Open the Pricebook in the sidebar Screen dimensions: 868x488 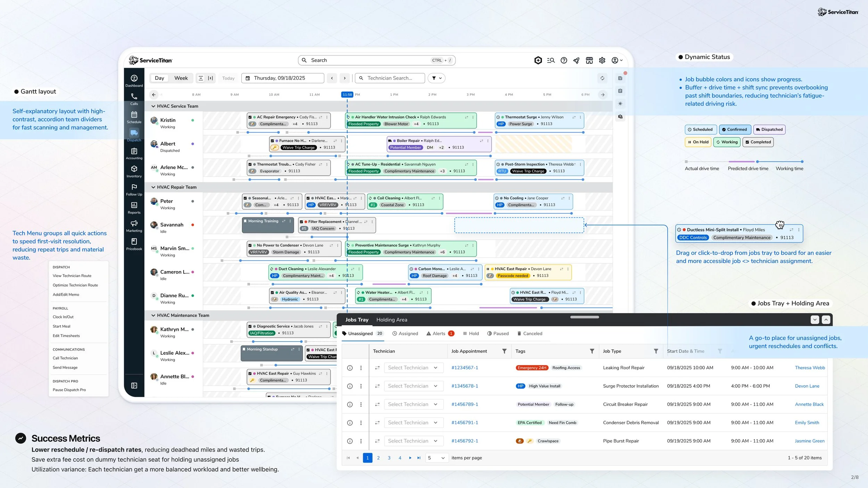134,244
